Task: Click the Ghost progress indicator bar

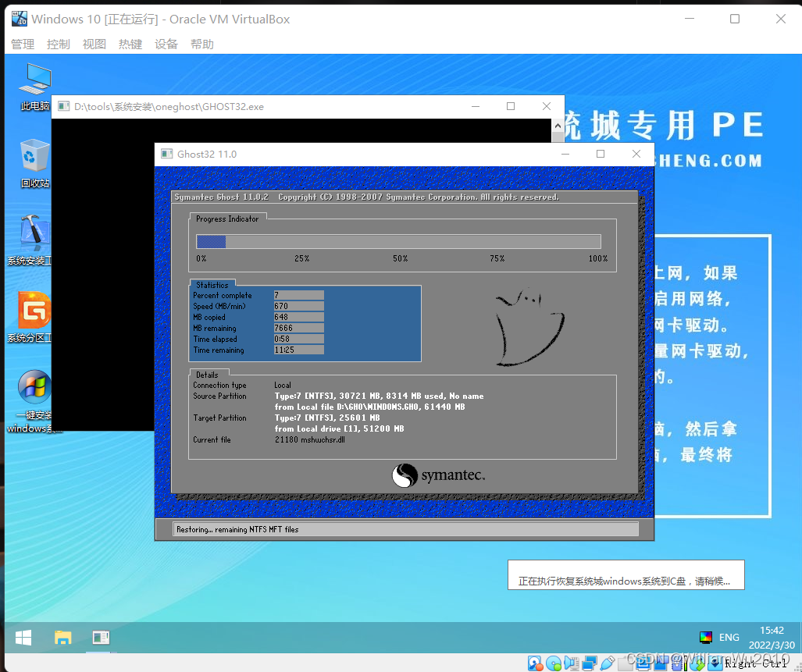Action: click(x=398, y=241)
